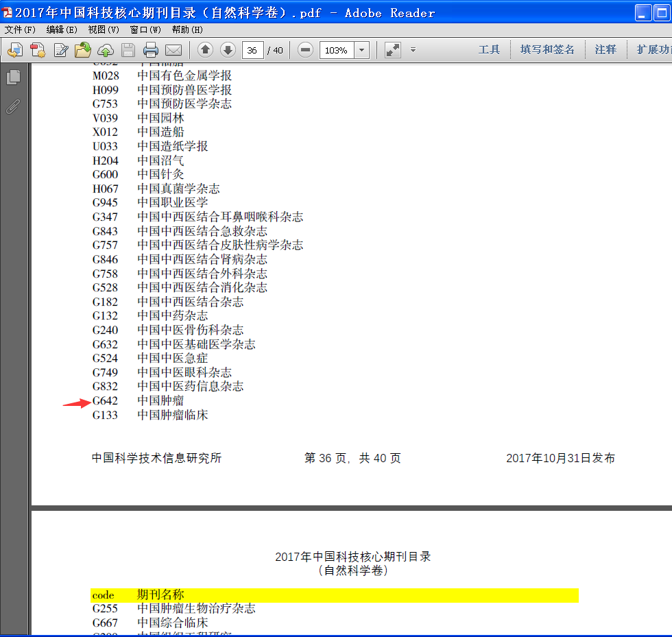Click the email envelope icon

(173, 50)
